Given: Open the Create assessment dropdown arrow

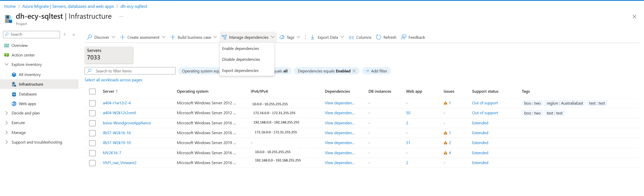Looking at the screenshot, I should coord(164,37).
